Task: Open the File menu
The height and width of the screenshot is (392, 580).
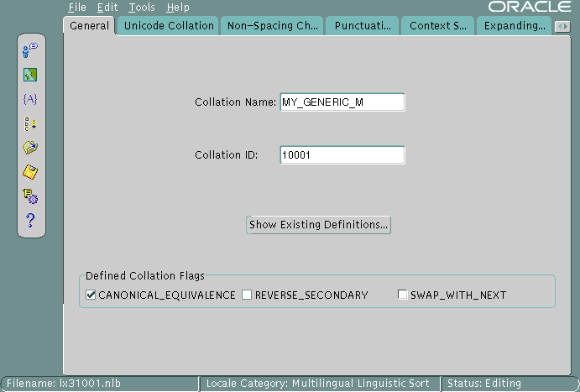Action: (x=76, y=8)
